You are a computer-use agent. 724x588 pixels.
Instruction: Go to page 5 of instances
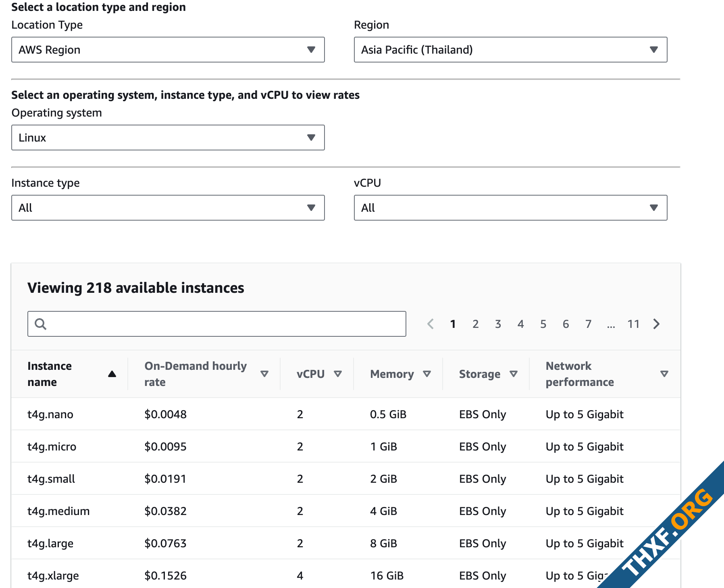coord(543,324)
